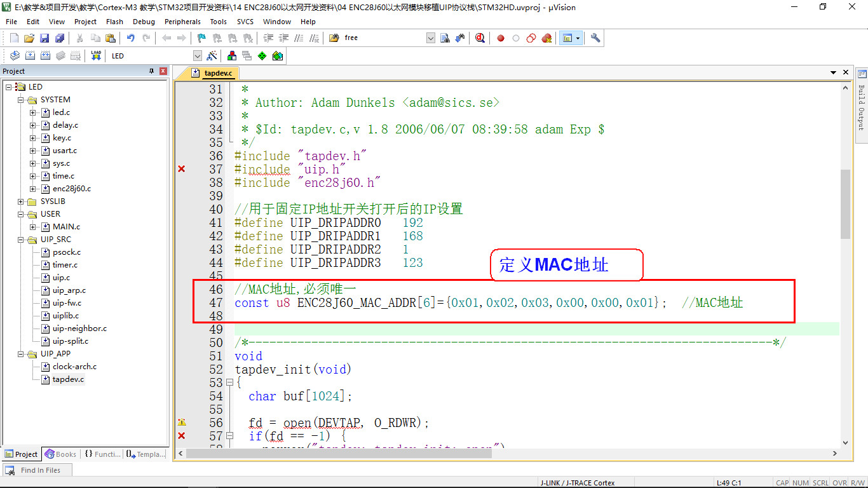Screen dimensions: 868x488
Task: Click the Undo arrow icon
Action: tap(130, 38)
